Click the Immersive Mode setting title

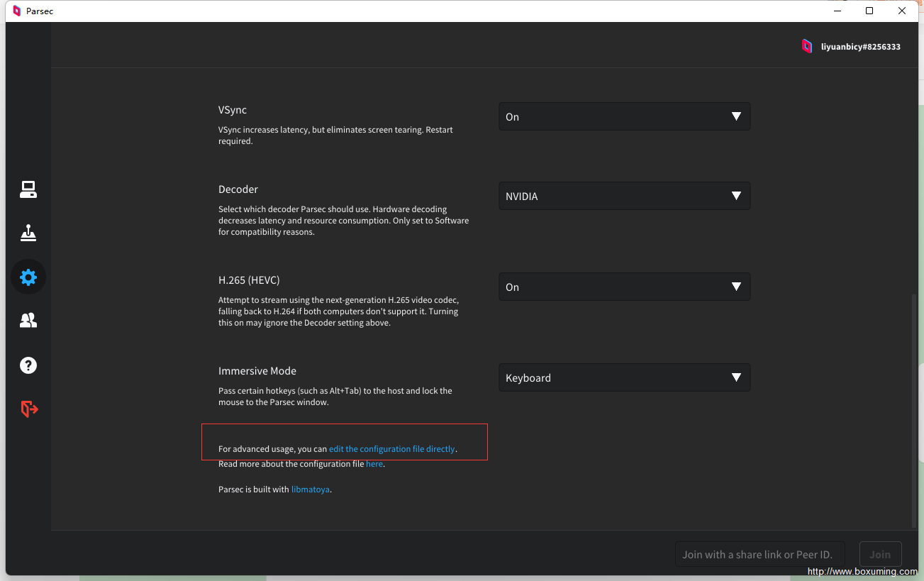point(257,371)
